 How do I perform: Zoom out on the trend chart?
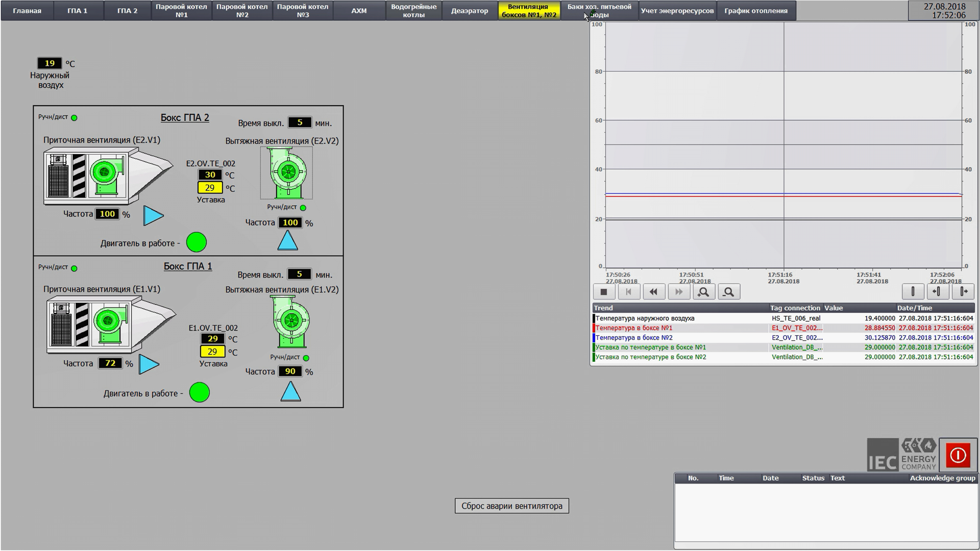point(729,292)
